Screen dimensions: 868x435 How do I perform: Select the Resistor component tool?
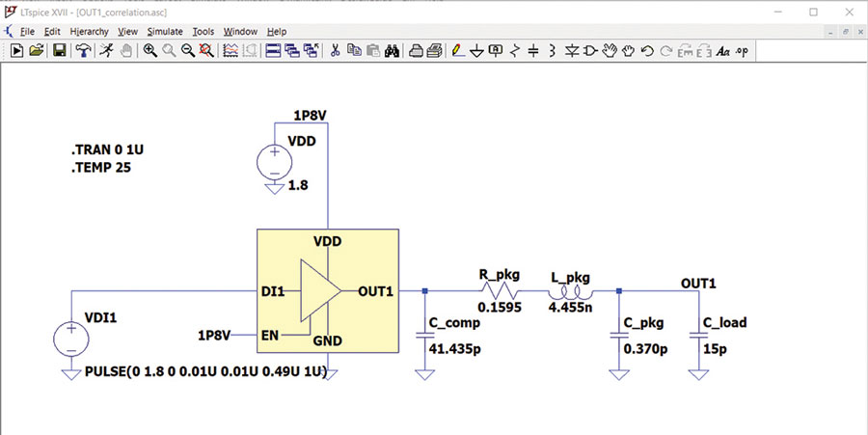pos(515,51)
